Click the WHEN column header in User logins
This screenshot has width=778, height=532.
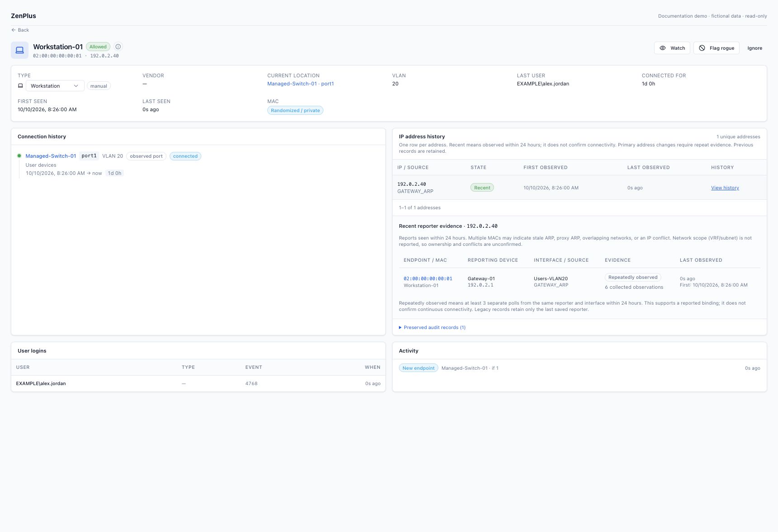pyautogui.click(x=373, y=367)
